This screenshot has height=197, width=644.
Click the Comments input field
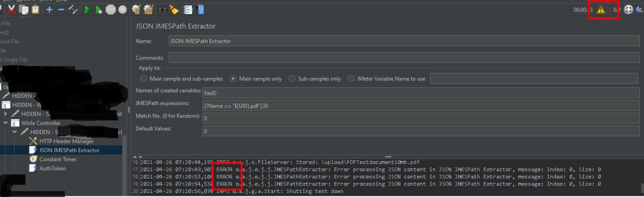[x=404, y=58]
